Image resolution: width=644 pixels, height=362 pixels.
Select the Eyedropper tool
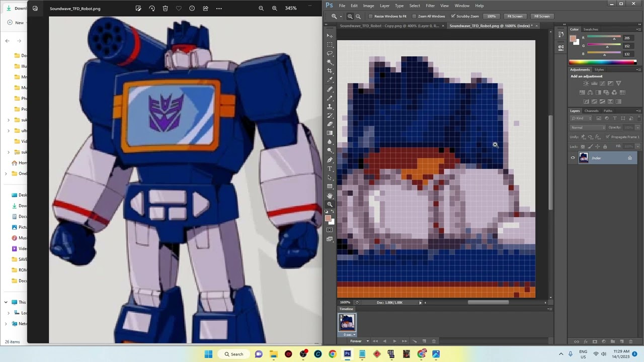330,80
